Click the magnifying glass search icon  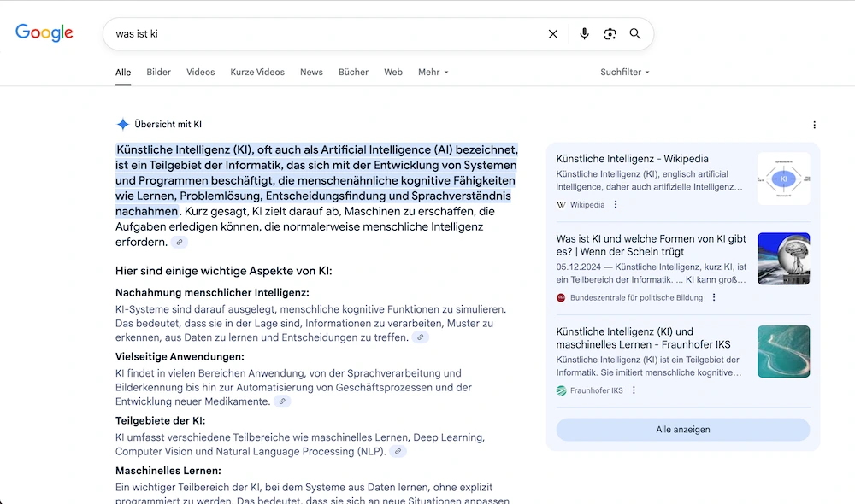tap(635, 34)
